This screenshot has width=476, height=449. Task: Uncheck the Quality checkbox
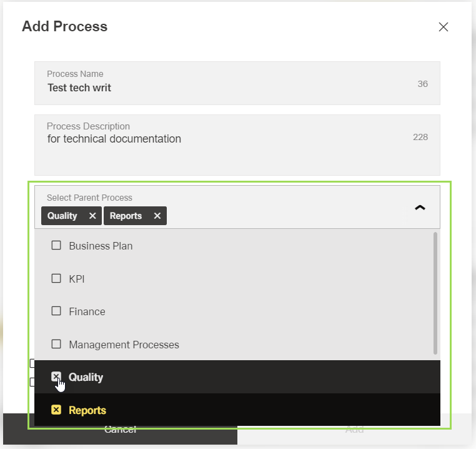coord(56,376)
